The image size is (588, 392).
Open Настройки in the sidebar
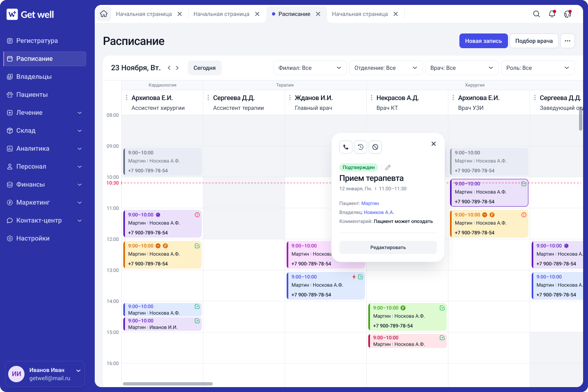click(x=45, y=238)
